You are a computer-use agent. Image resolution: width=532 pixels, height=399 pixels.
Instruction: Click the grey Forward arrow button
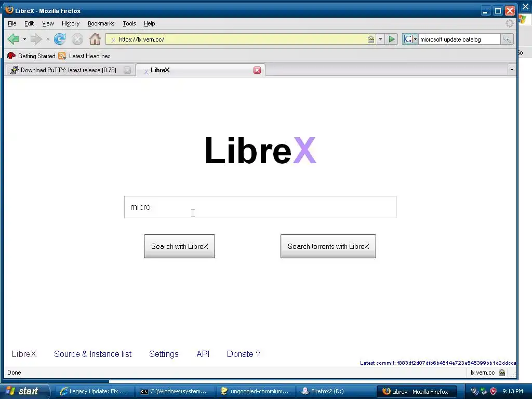click(x=36, y=39)
